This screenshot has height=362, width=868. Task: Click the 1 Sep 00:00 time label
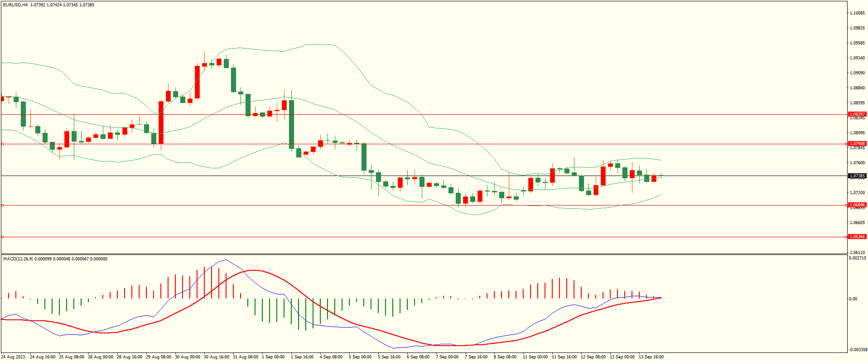coord(273,357)
